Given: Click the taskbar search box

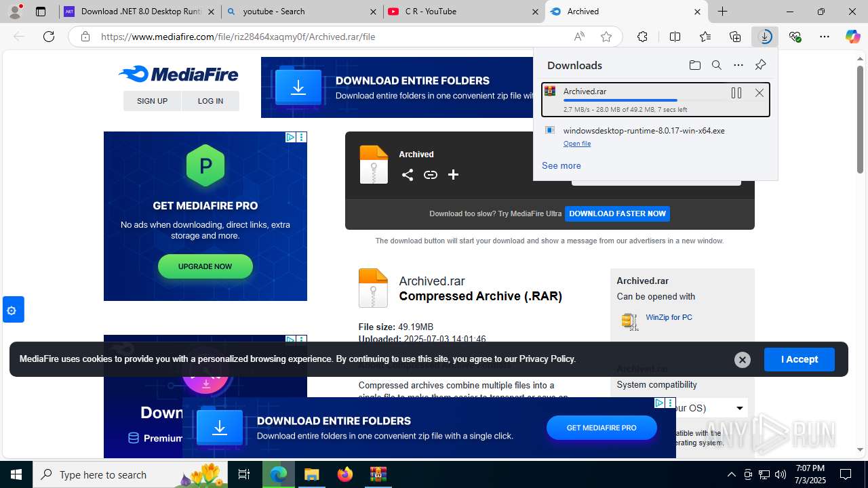Looking at the screenshot, I should point(130,474).
